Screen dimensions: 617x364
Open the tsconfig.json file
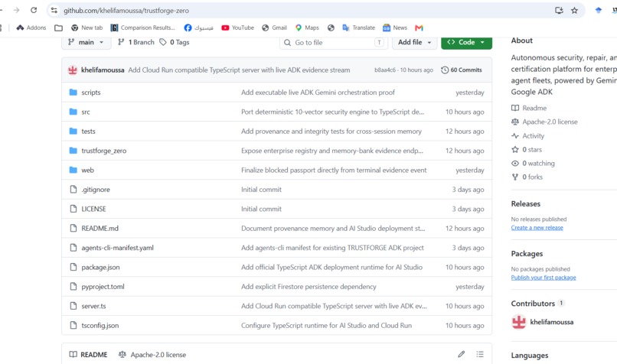(x=100, y=326)
